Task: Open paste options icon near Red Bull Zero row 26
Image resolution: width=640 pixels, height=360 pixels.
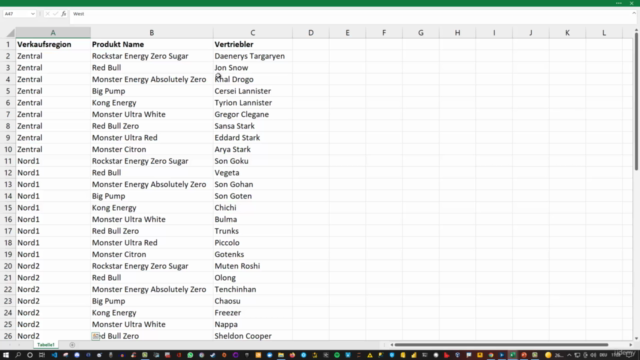Action: click(96, 336)
